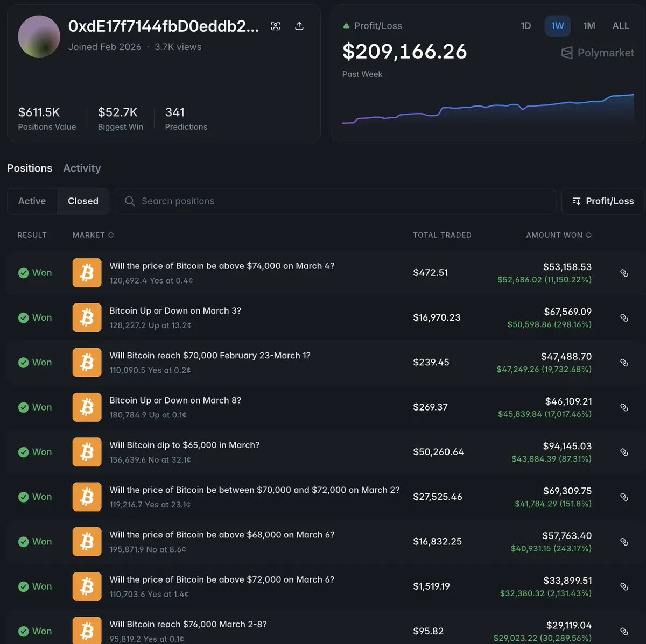This screenshot has height=644, width=646.
Task: Open the Profit/Loss sort dropdown
Action: click(x=603, y=201)
